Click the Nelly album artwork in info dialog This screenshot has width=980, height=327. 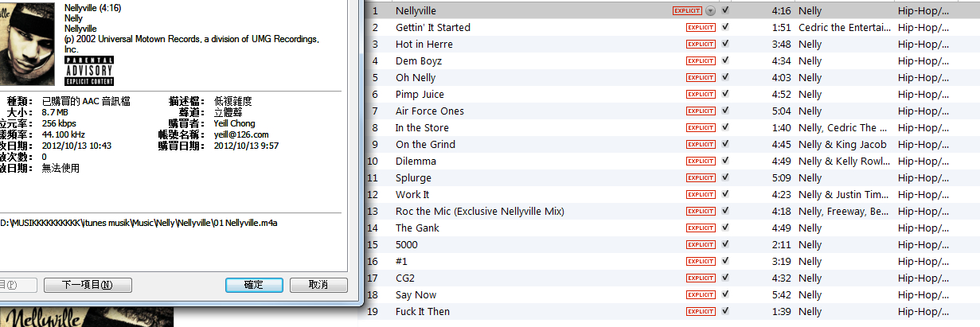[x=28, y=43]
